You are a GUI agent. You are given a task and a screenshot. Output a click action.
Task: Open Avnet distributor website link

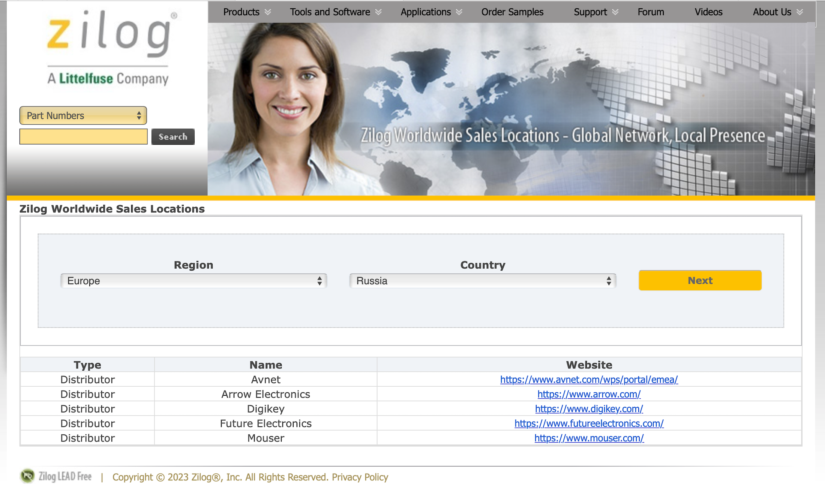click(x=589, y=379)
